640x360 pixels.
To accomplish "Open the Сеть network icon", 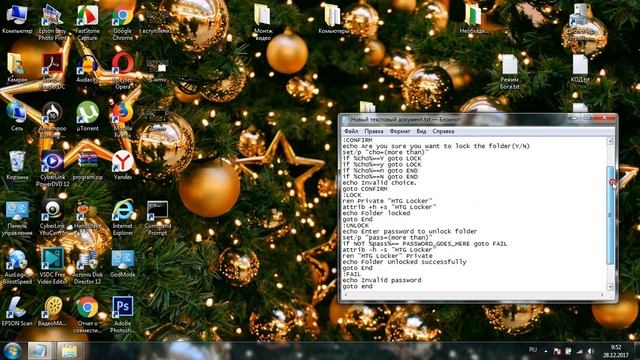I will point(17,116).
